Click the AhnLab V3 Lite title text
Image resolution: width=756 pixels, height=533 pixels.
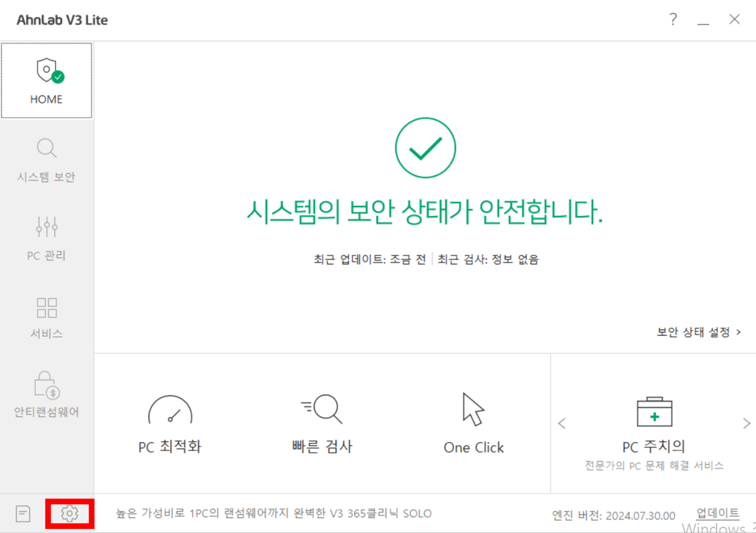pos(62,20)
